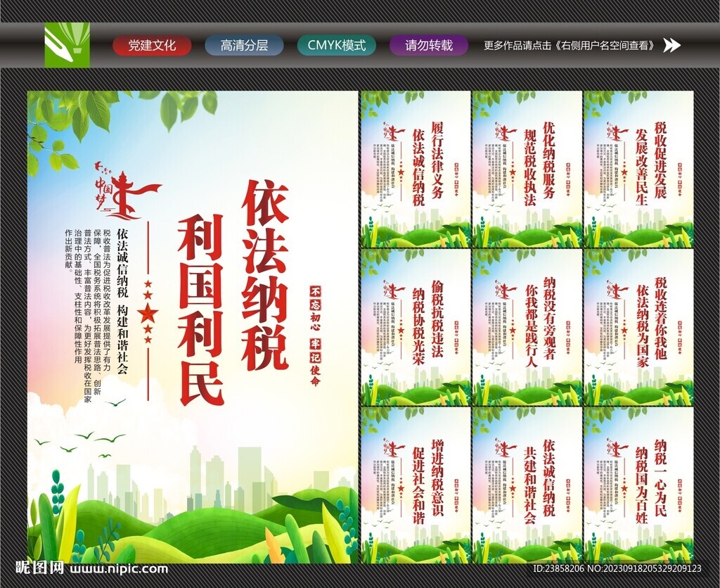Open the 税收促进发展 发展改善民生 poster thumbnail
Image resolution: width=720 pixels, height=588 pixels.
coord(638,169)
